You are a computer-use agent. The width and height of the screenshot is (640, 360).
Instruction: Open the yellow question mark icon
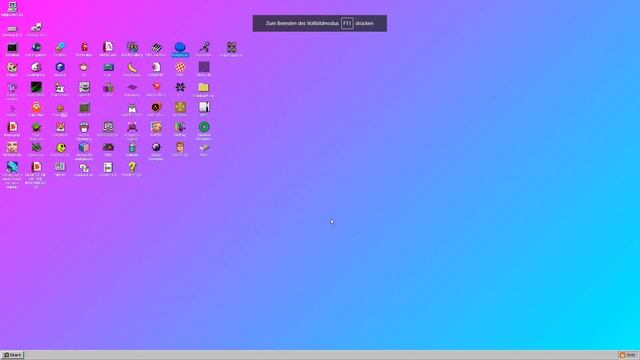click(132, 167)
